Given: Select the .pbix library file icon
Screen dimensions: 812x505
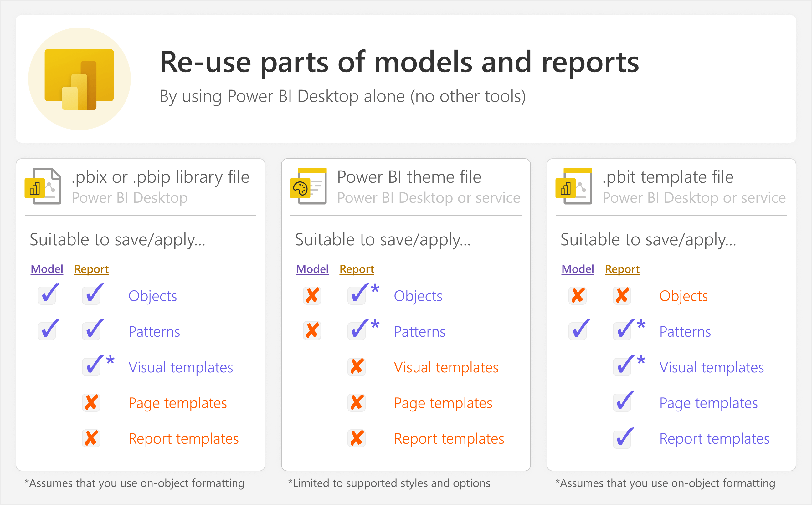Looking at the screenshot, I should tap(43, 186).
